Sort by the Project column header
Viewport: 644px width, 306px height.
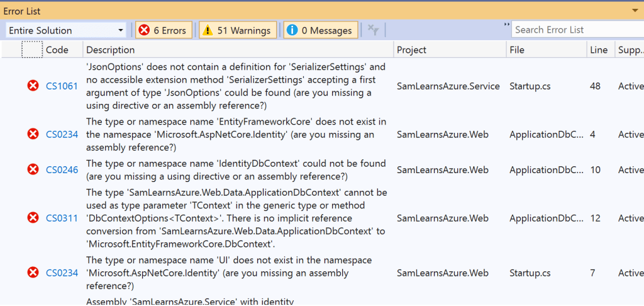[411, 50]
